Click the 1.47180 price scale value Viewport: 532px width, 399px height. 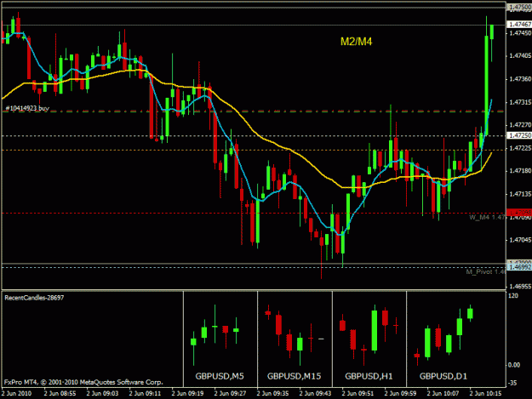(x=520, y=171)
